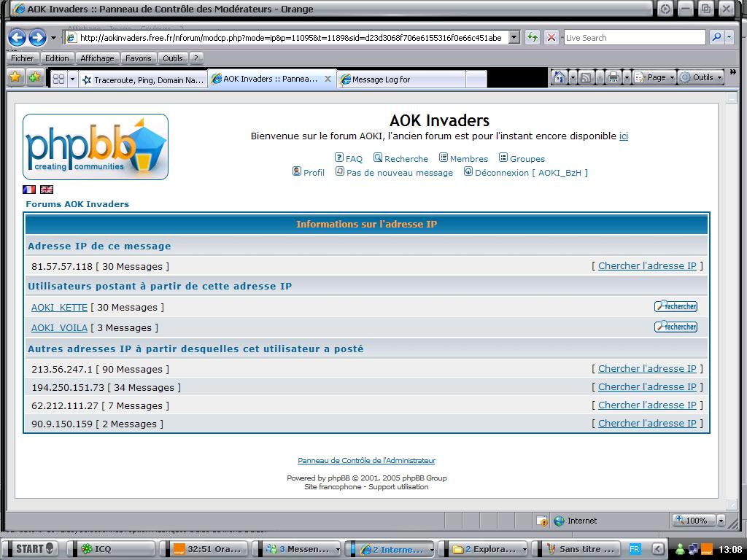This screenshot has width=747, height=560.
Task: Open the search options dropdown arrow
Action: pyautogui.click(x=729, y=37)
